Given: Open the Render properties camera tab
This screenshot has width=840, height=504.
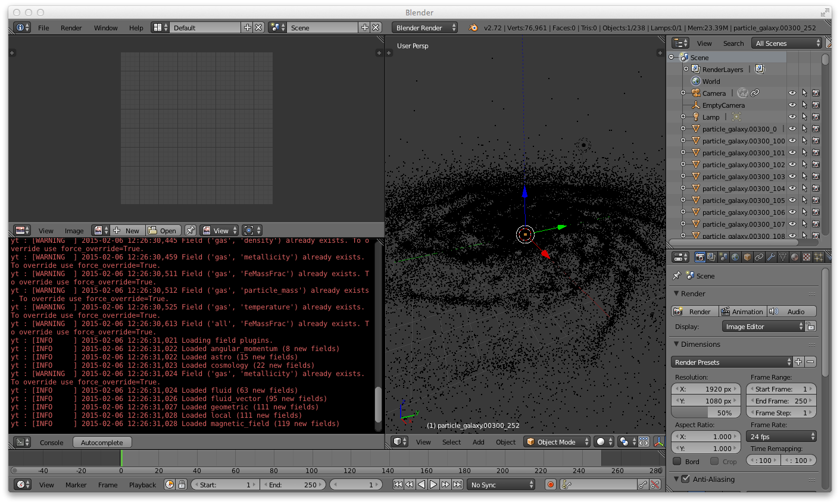Looking at the screenshot, I should pyautogui.click(x=700, y=257).
